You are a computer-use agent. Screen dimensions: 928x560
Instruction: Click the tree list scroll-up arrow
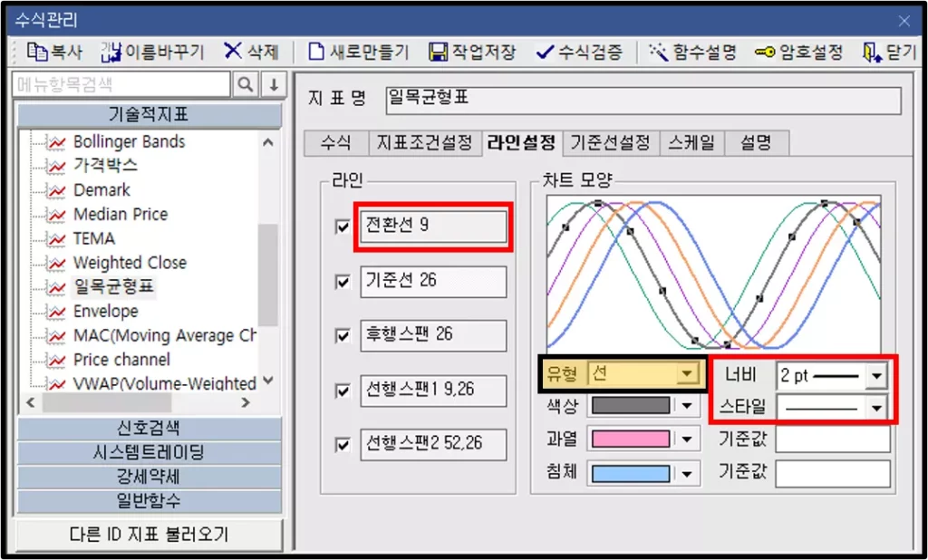pos(268,142)
